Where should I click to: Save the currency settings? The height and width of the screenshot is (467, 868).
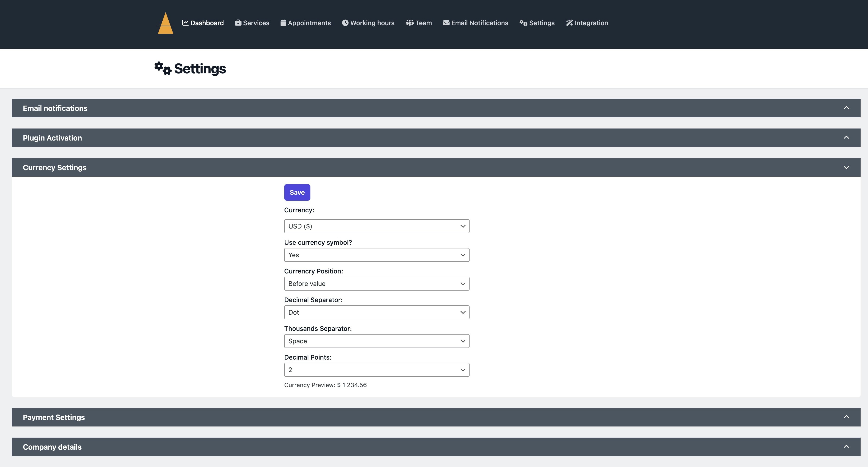point(297,192)
